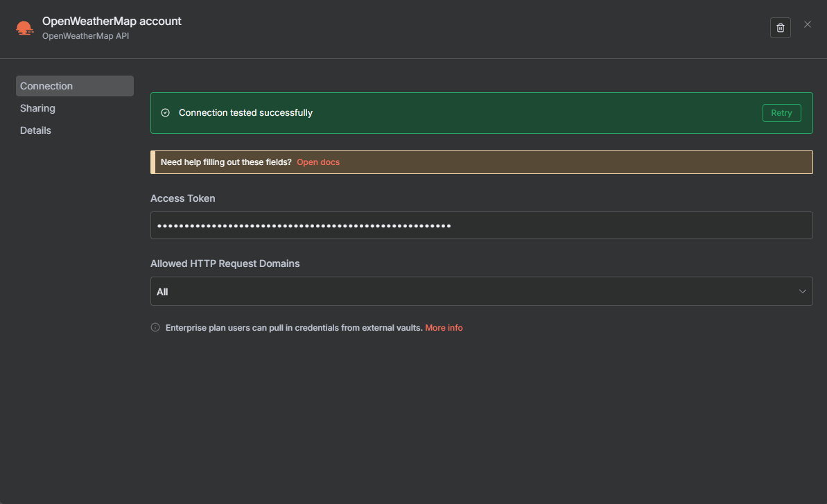Click the OpenWeatherMap API subtitle text
Screen dimensions: 827x504
tap(85, 35)
